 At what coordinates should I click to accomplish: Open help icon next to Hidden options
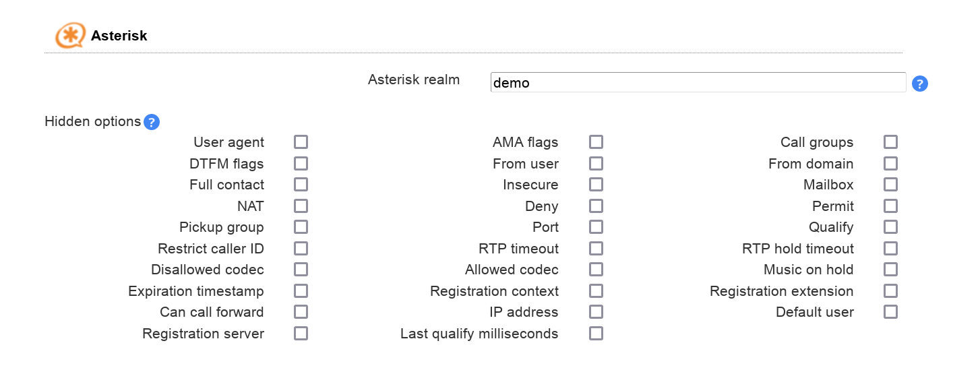[x=152, y=122]
